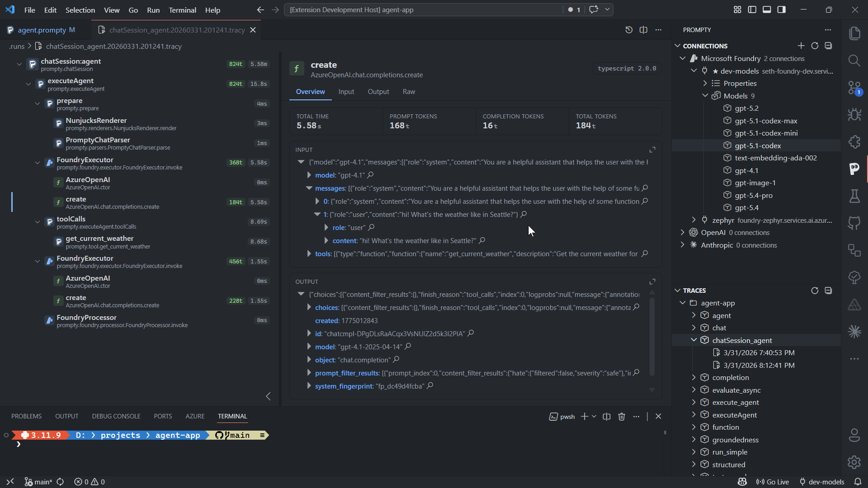
Task: Select the Testing flask icon
Action: [x=854, y=196]
